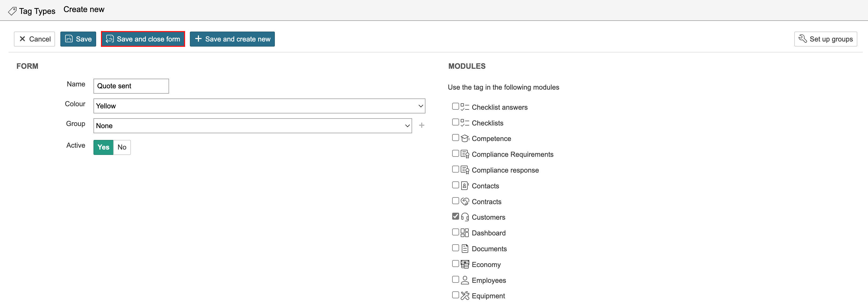
Task: Click into the Name input field
Action: pos(131,86)
